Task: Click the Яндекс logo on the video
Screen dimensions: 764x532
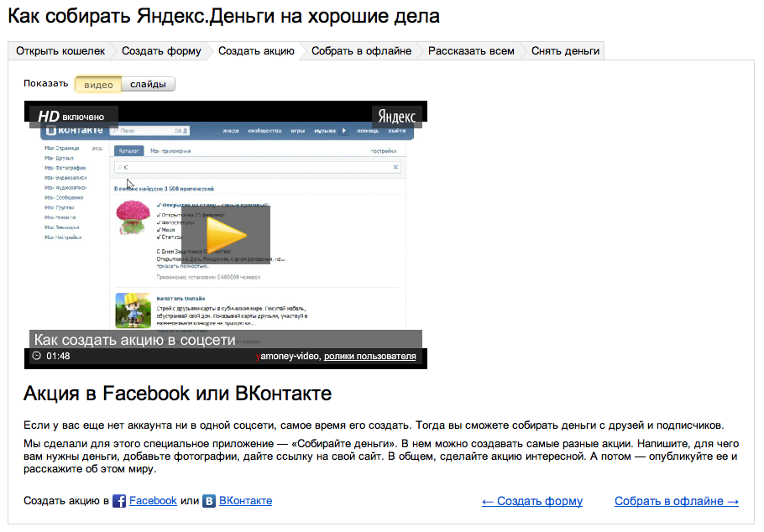Action: (396, 117)
